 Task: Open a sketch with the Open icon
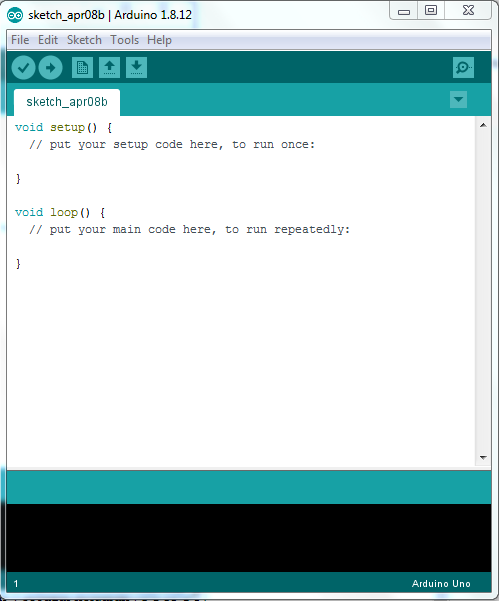tap(109, 68)
